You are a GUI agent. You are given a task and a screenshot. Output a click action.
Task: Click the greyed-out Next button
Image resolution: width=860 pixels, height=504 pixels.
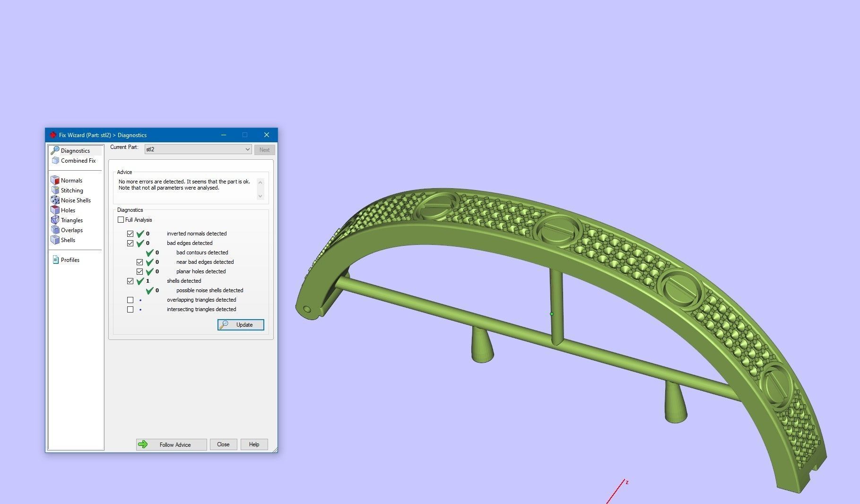264,150
